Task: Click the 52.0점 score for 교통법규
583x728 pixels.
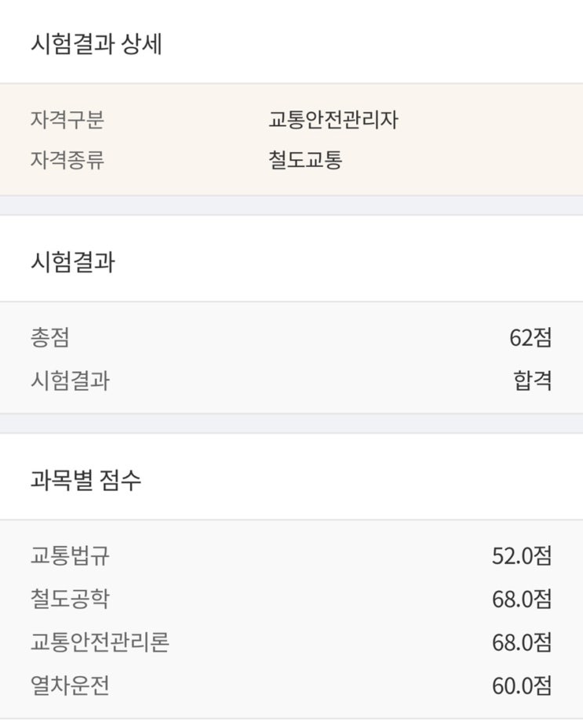Action: point(522,556)
